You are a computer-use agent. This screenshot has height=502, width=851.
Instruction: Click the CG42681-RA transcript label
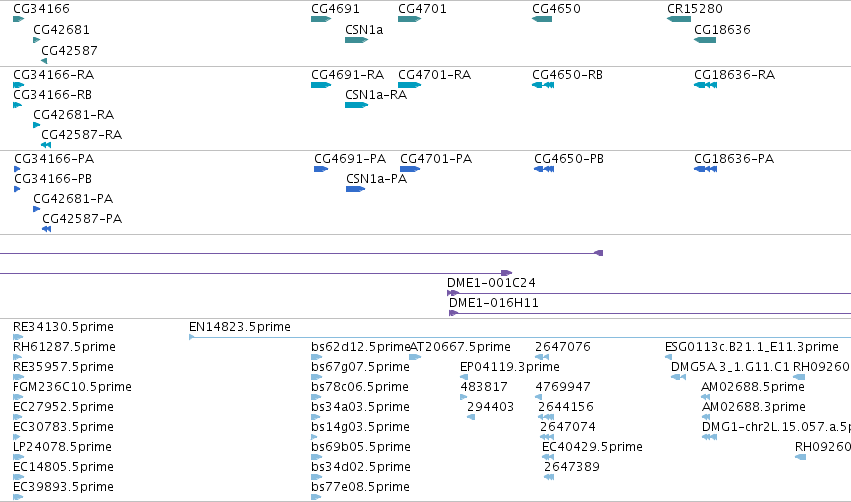pos(74,115)
